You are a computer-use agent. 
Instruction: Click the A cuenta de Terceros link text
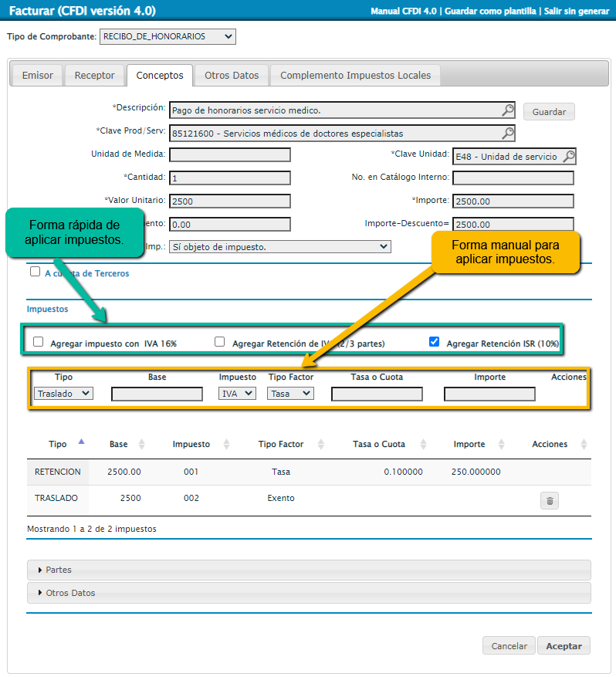click(86, 273)
